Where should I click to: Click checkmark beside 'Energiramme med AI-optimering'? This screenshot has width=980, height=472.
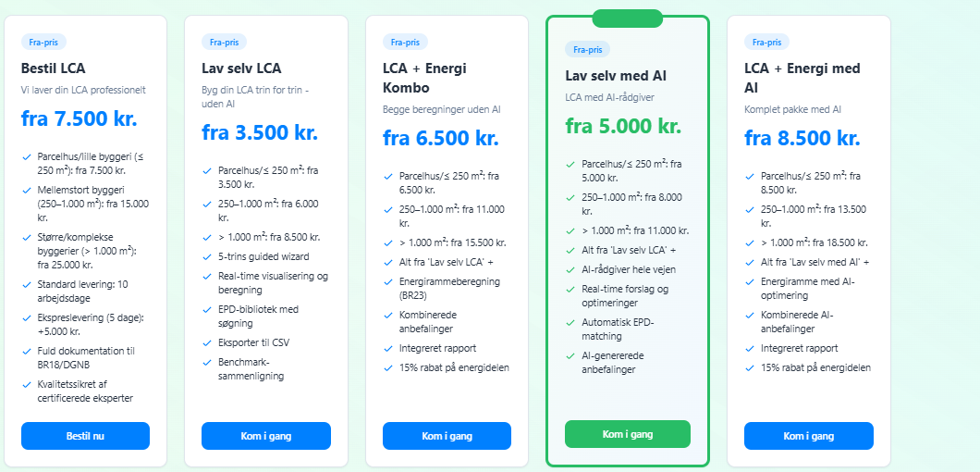pos(750,281)
